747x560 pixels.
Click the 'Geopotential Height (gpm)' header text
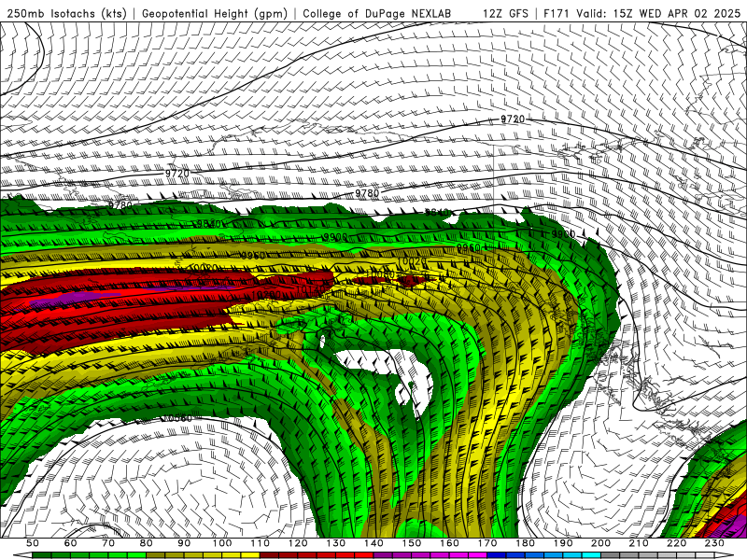click(215, 13)
